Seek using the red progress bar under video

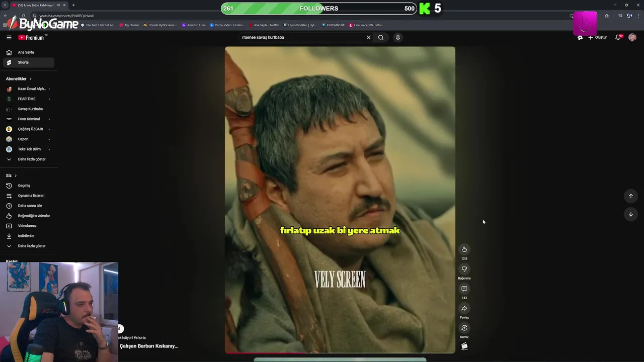tap(340, 352)
